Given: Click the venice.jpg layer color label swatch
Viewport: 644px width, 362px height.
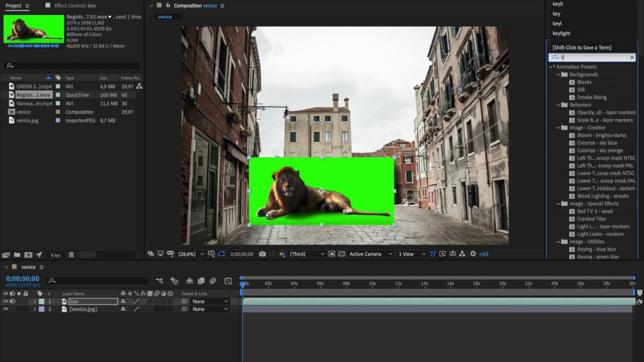Looking at the screenshot, I should click(x=42, y=309).
